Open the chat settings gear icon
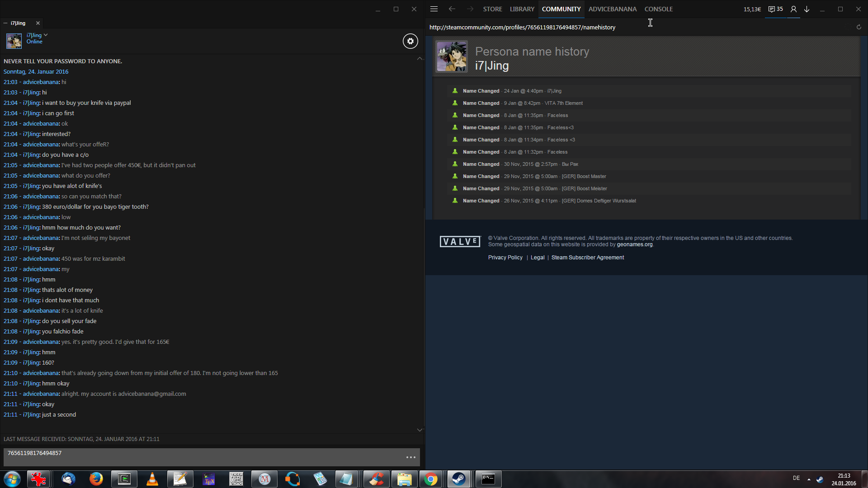 pyautogui.click(x=410, y=41)
